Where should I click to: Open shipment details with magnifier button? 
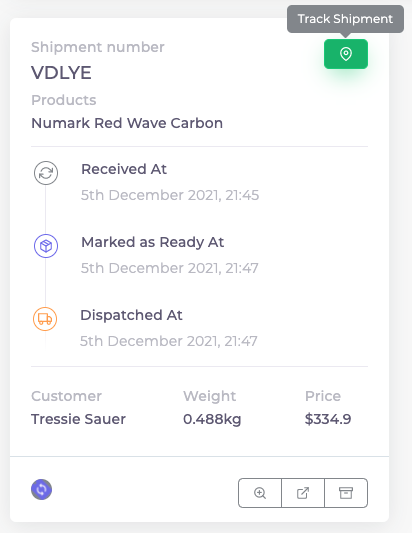tap(260, 493)
